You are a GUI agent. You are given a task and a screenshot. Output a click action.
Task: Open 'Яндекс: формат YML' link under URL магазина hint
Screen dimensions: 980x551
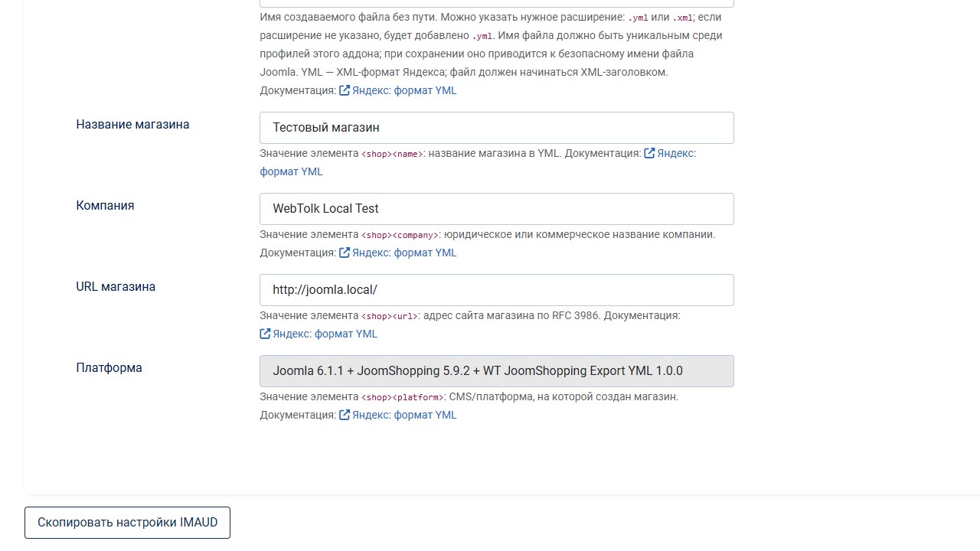tap(325, 334)
